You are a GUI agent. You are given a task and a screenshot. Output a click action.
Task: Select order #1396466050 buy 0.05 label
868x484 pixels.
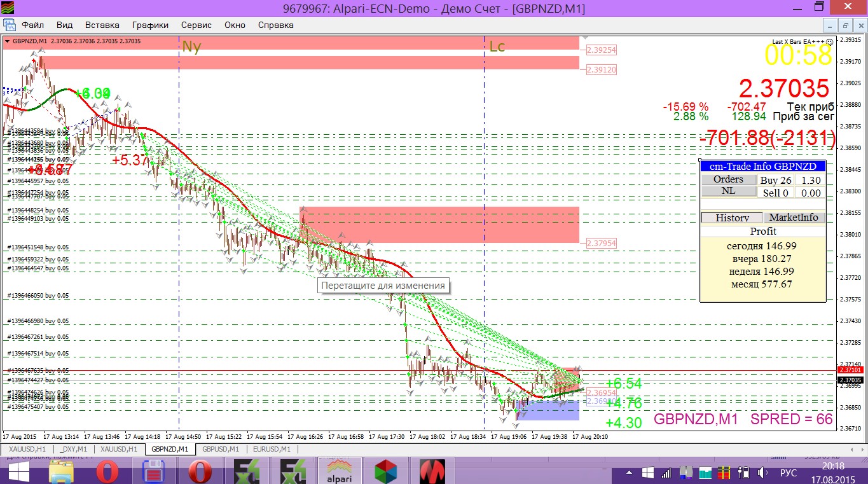[38, 296]
